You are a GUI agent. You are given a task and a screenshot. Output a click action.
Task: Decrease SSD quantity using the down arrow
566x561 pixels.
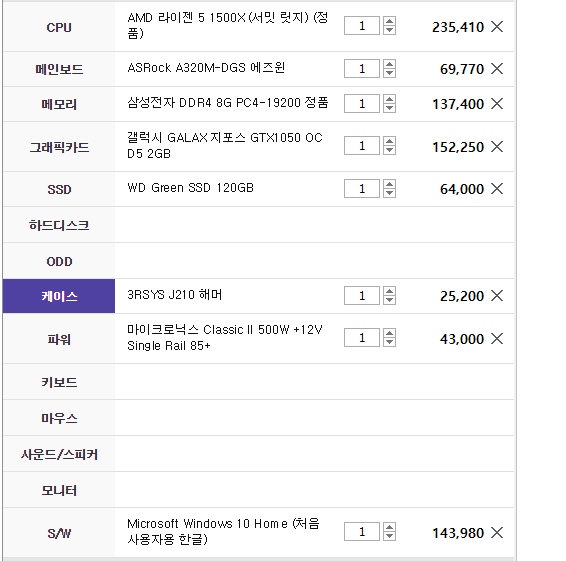tap(389, 193)
